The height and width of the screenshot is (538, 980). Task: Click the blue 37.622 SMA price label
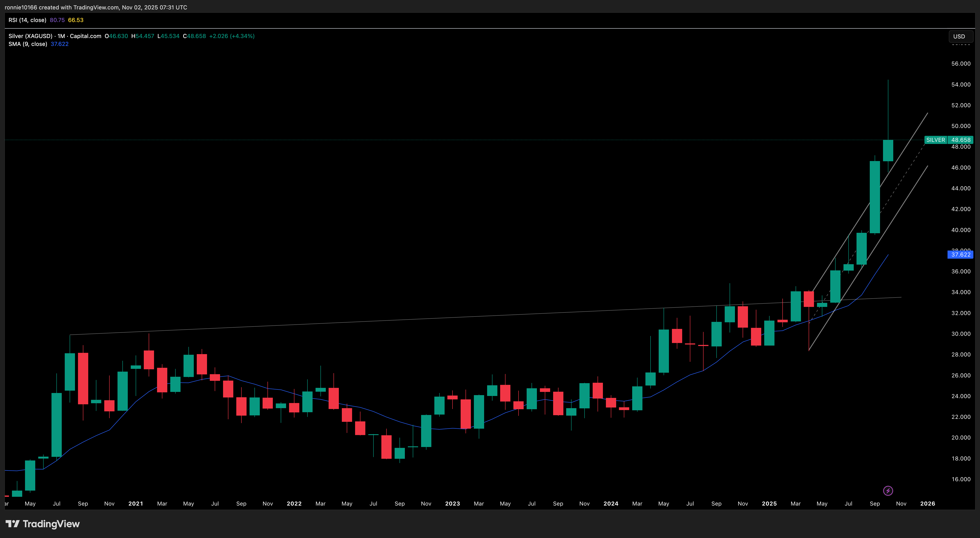[960, 255]
